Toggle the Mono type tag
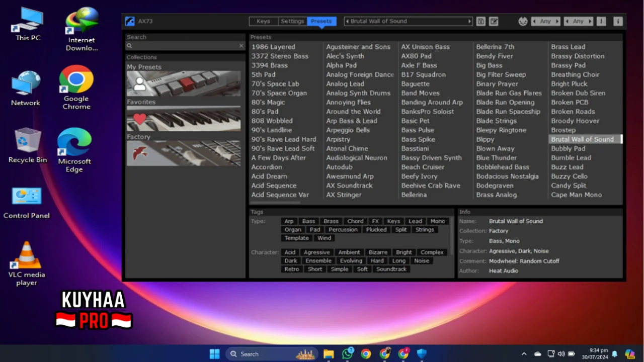 (438, 221)
